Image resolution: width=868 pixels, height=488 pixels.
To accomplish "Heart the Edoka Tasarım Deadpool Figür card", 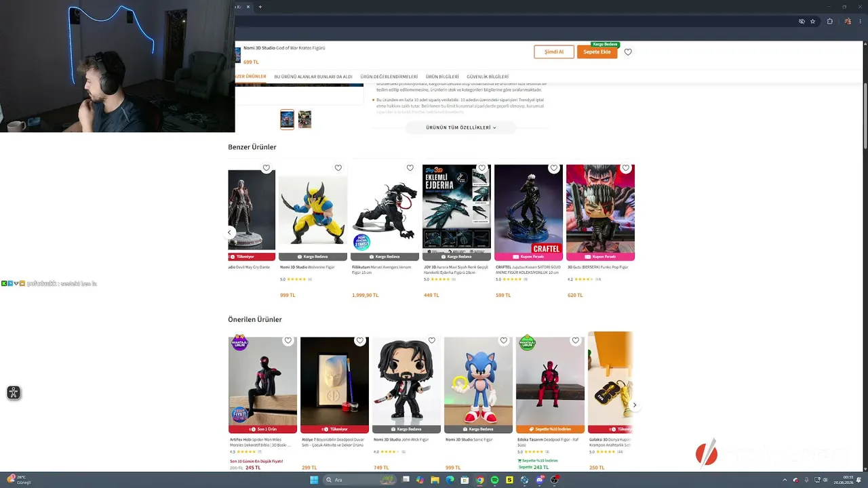I will pos(576,341).
